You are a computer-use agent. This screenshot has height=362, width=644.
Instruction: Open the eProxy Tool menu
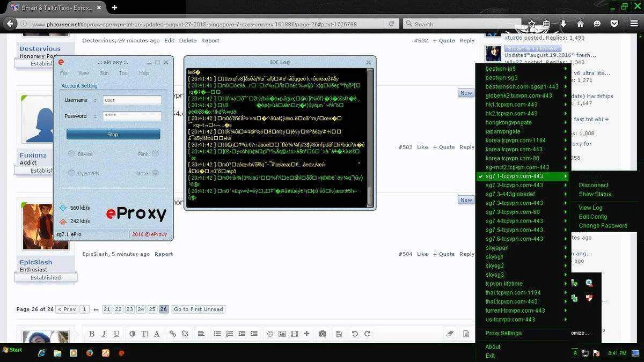(124, 73)
